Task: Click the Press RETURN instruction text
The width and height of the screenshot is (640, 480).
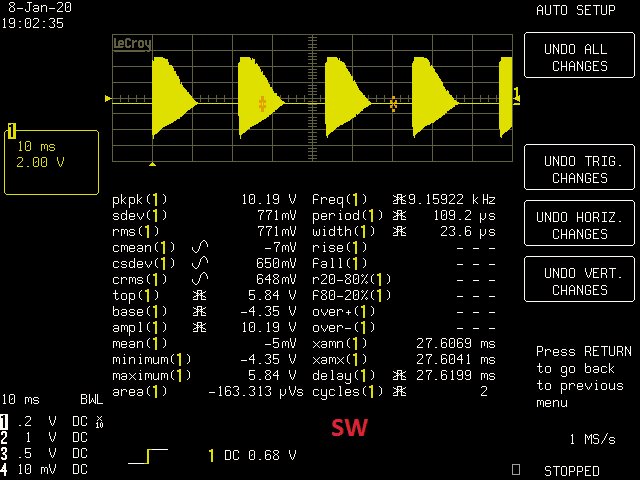Action: click(x=584, y=377)
